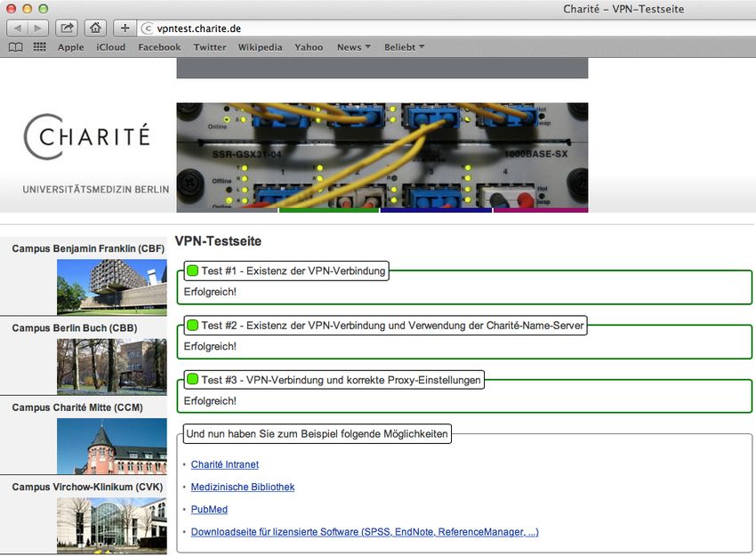Select Campus Virchow-Klinikum (CVK) heading

[x=87, y=487]
